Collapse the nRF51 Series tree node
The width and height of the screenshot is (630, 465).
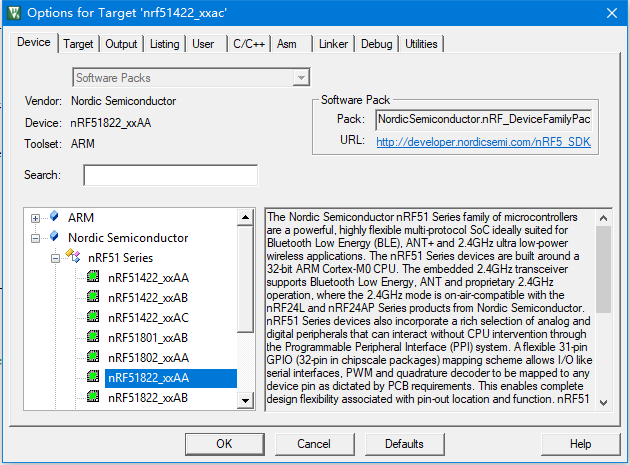coord(55,258)
